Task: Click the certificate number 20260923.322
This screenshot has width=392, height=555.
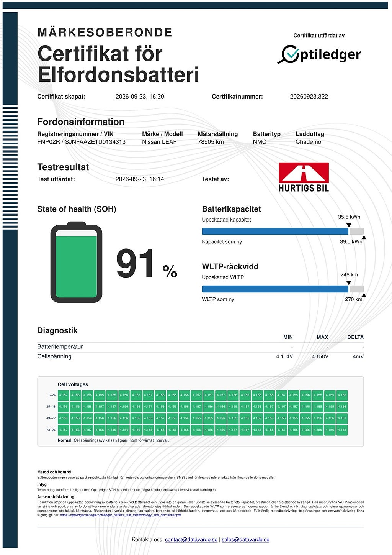Action: tap(309, 97)
